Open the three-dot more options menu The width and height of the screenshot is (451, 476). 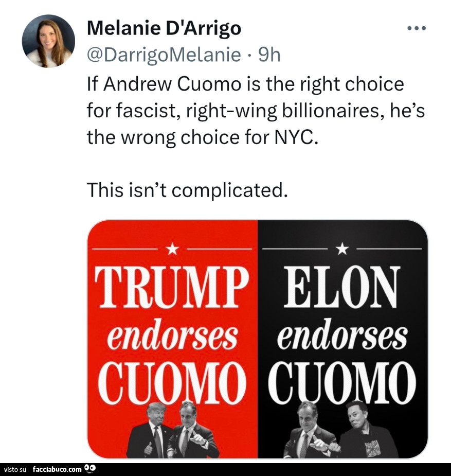416,28
